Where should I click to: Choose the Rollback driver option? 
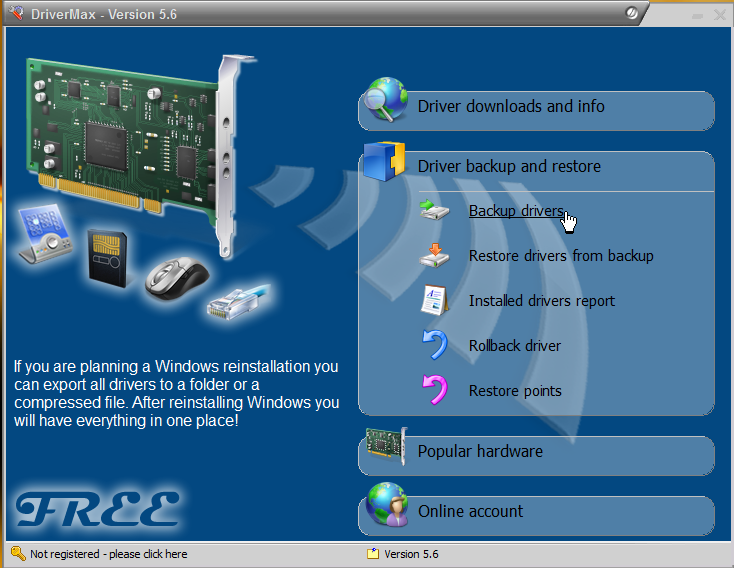515,346
